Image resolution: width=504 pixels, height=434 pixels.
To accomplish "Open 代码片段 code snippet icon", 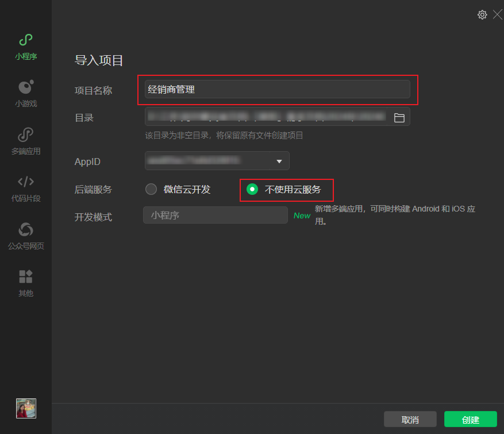I will tap(26, 182).
